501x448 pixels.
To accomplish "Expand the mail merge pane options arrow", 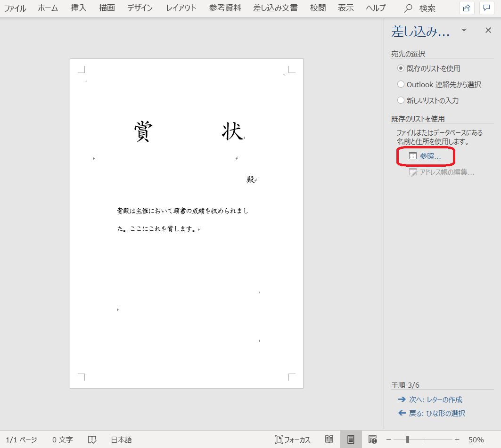I will (464, 31).
